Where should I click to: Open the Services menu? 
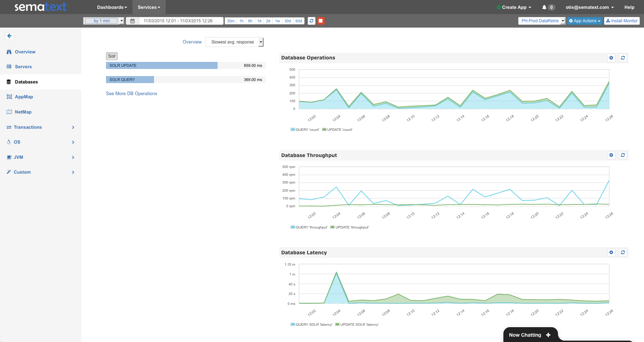click(149, 7)
